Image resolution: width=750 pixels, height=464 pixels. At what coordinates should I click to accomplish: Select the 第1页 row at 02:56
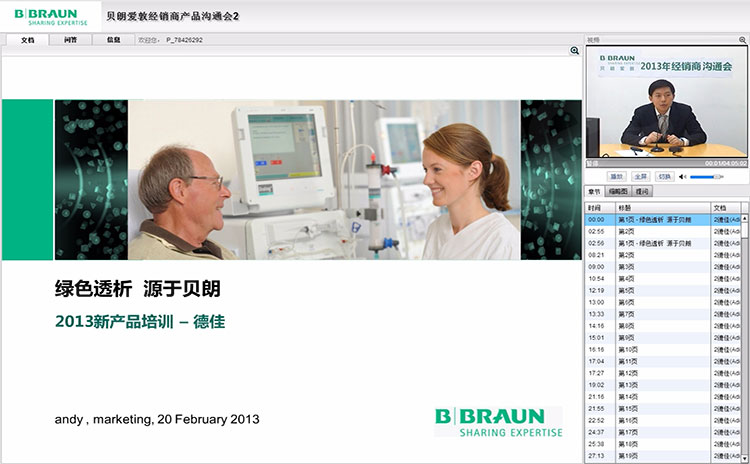tap(662, 243)
